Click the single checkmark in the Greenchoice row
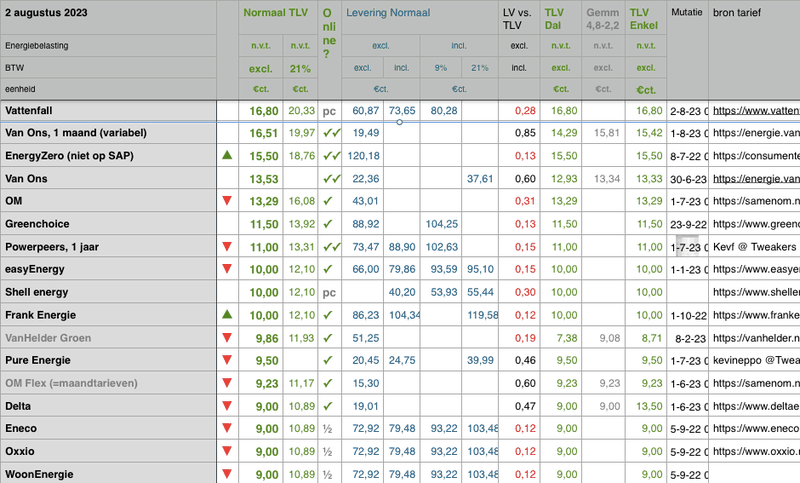This screenshot has width=800, height=483. (x=331, y=224)
